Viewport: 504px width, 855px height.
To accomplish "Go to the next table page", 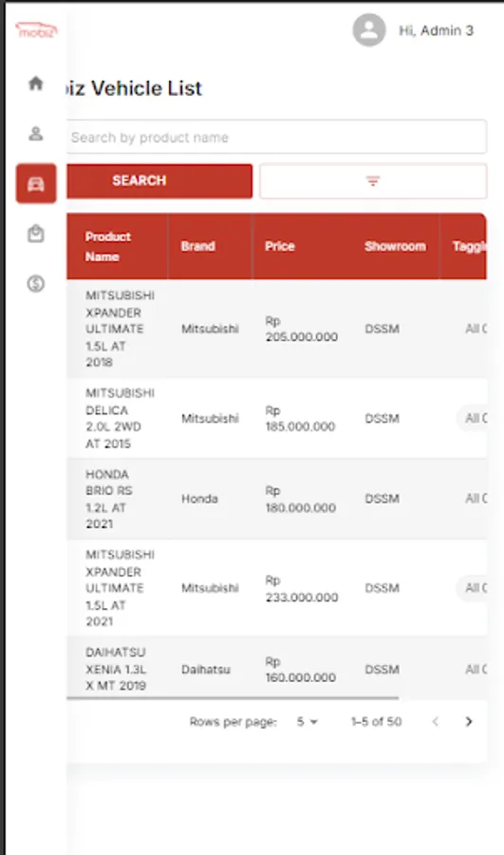I will tap(469, 721).
